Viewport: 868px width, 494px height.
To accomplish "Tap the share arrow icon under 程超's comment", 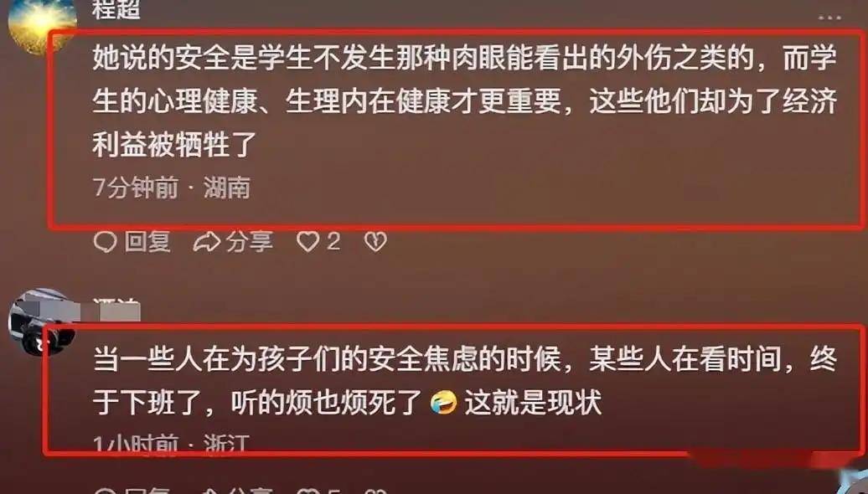I will (x=206, y=242).
